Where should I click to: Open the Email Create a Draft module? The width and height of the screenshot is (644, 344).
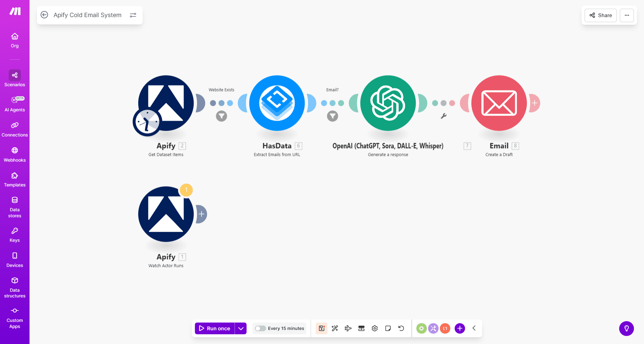coord(499,103)
